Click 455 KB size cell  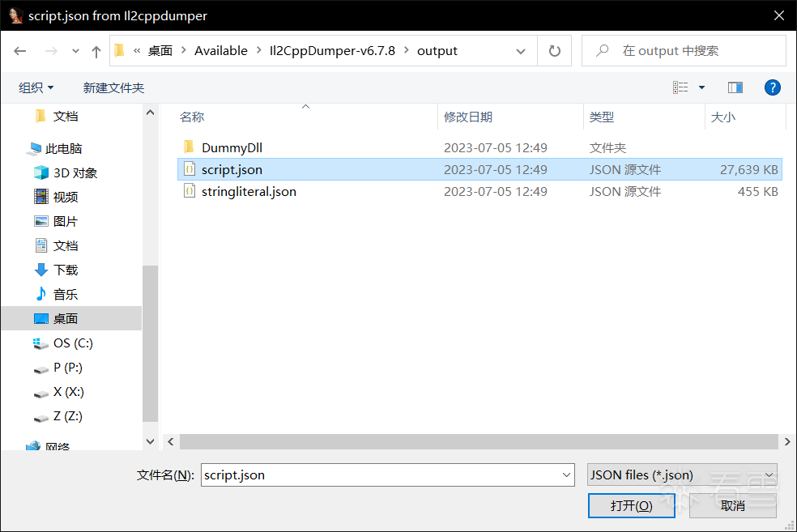(x=757, y=192)
